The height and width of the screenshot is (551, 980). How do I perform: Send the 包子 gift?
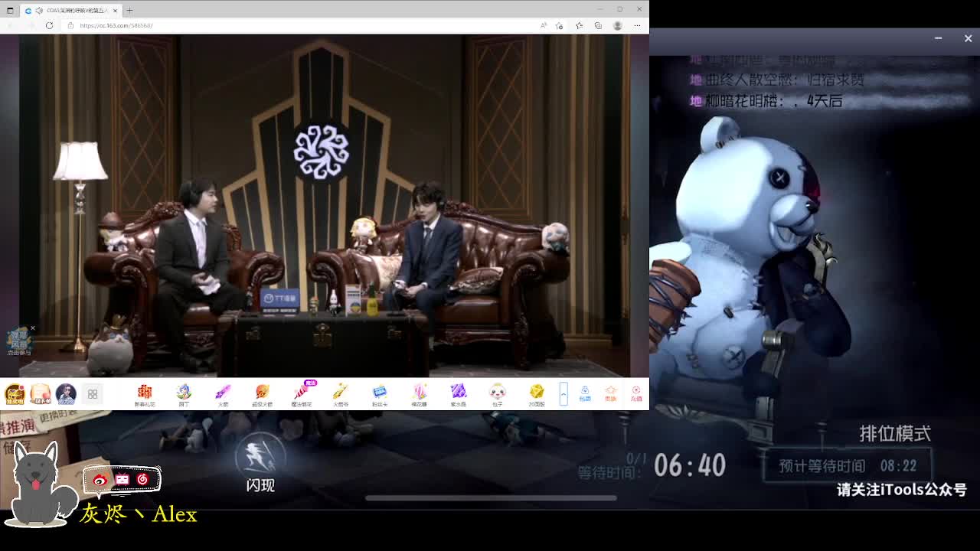[498, 394]
